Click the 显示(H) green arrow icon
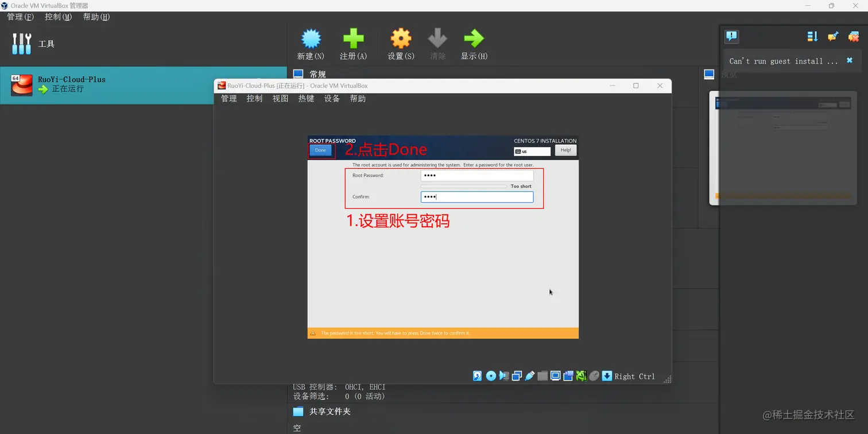 [x=474, y=39]
